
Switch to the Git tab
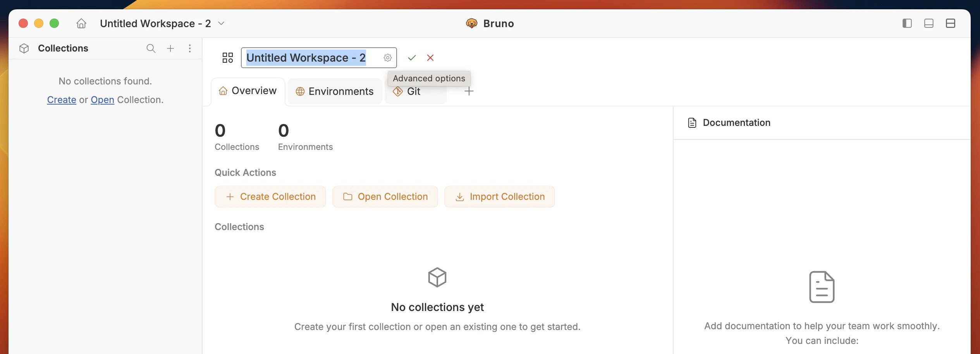coord(413,91)
